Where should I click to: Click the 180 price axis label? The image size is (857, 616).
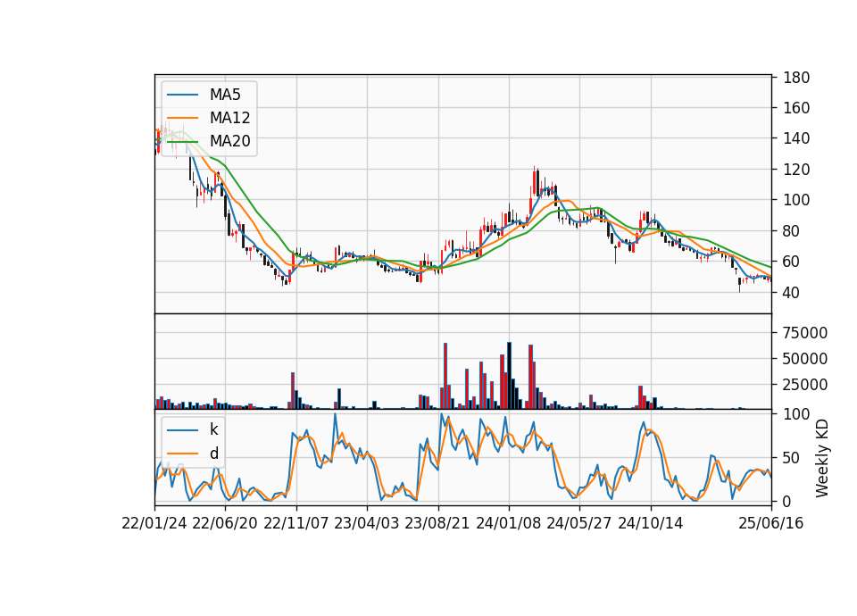pyautogui.click(x=796, y=78)
